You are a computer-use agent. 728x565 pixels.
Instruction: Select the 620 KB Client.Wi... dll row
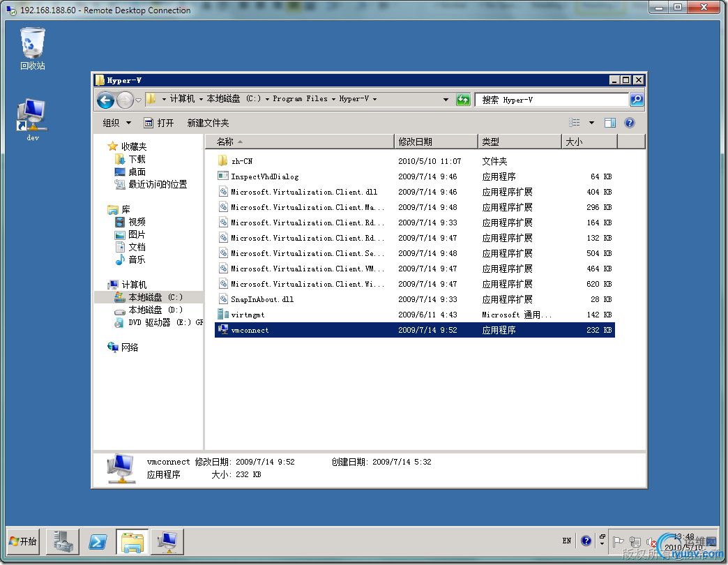tap(415, 284)
